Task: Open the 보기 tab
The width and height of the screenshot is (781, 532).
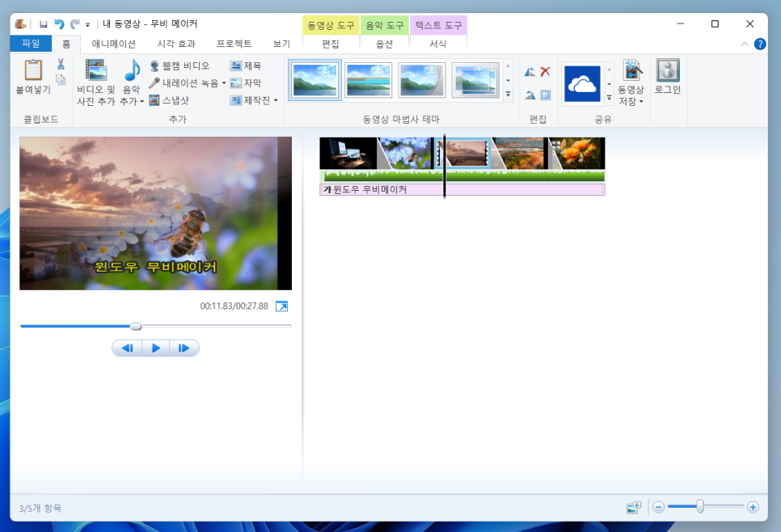Action: (x=281, y=44)
